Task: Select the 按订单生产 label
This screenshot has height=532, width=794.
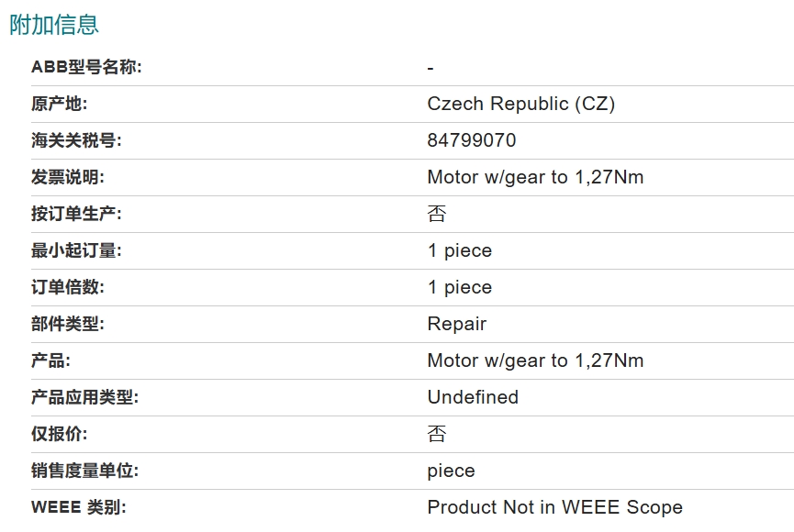Action: coord(76,214)
